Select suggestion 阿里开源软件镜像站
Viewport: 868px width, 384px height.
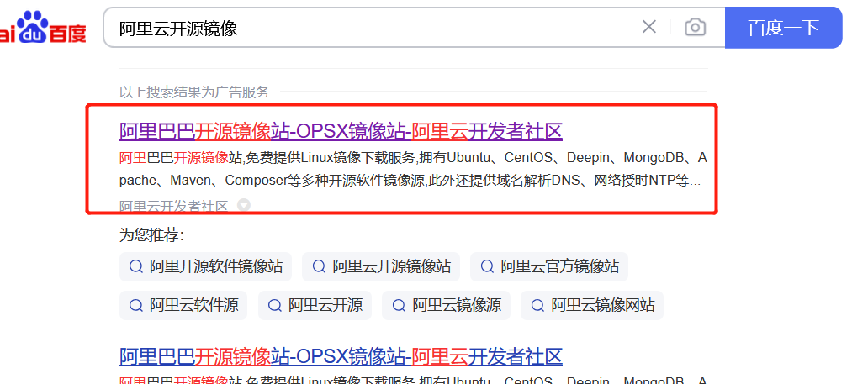[x=205, y=266]
